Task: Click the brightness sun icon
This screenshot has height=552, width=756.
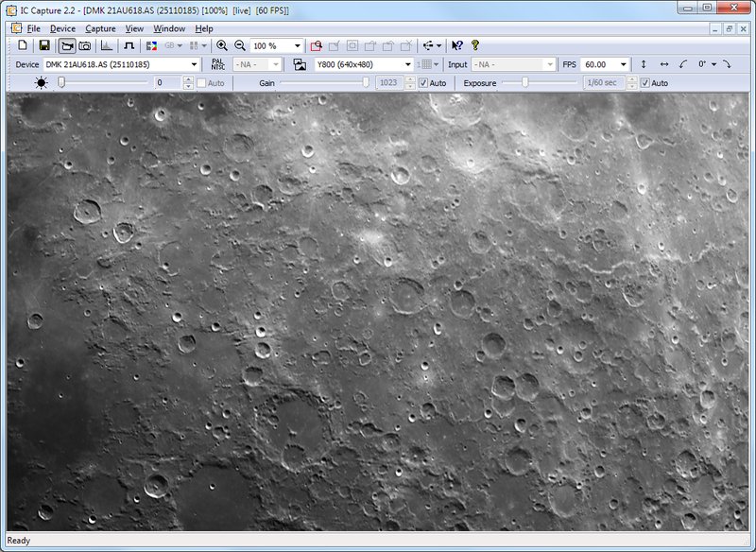Action: (42, 83)
